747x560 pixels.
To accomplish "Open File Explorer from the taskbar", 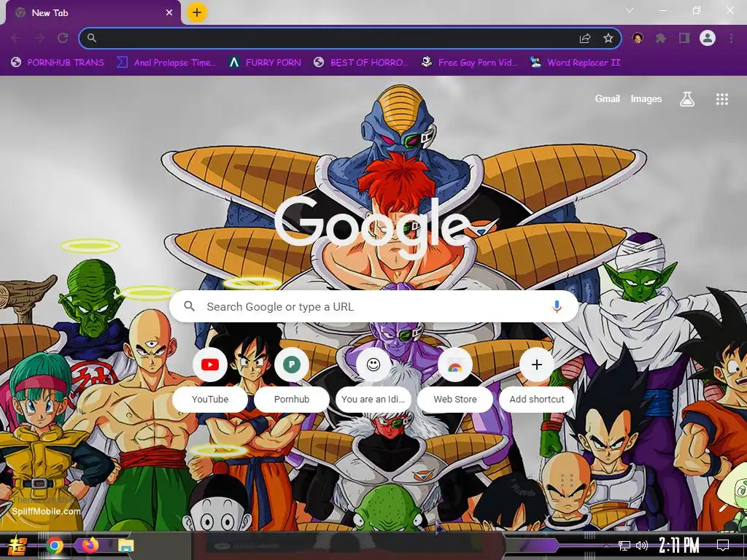I will (125, 545).
